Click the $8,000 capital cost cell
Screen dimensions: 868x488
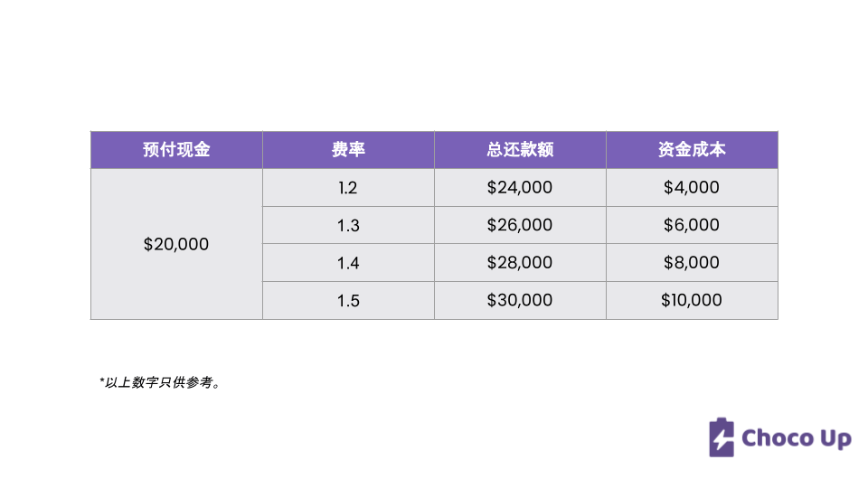tap(692, 263)
